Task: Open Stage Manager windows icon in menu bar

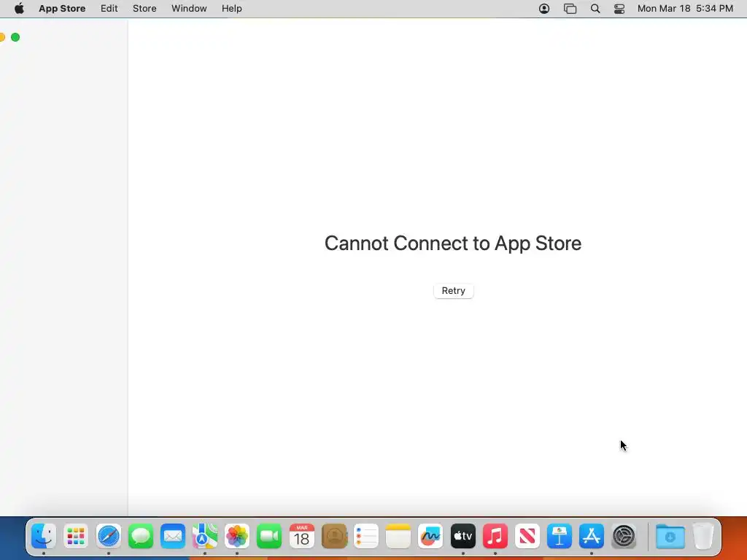Action: pyautogui.click(x=570, y=9)
